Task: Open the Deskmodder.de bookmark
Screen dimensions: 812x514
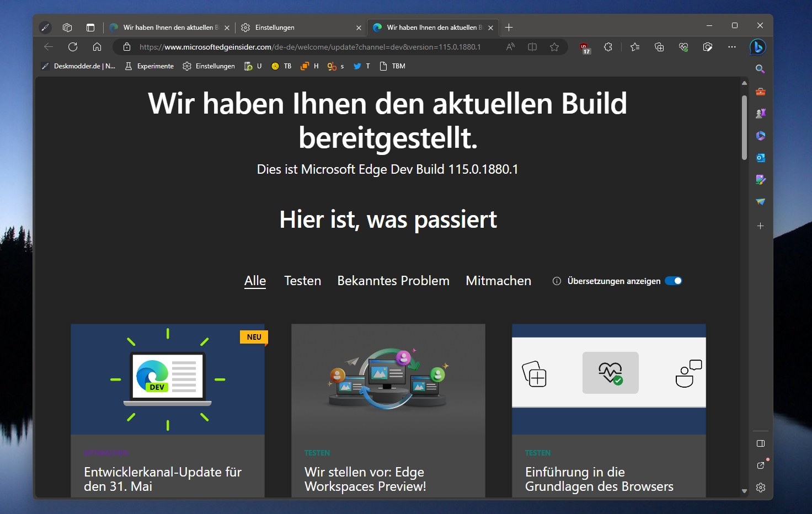Action: (78, 66)
